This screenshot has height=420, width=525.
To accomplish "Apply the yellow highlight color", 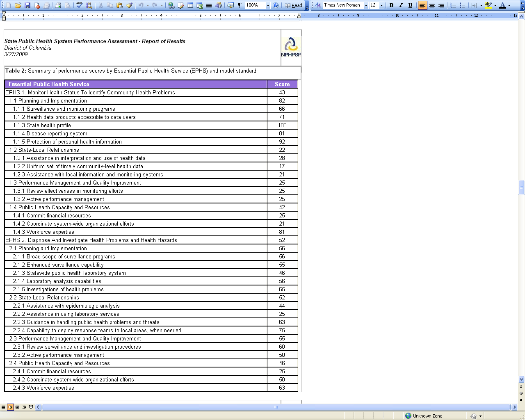I will point(488,5).
